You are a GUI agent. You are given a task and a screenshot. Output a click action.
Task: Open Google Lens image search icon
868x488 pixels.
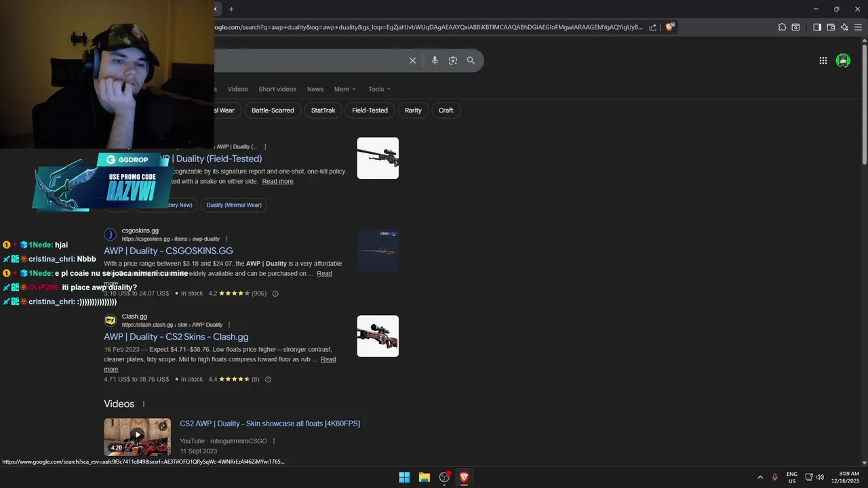click(x=453, y=60)
